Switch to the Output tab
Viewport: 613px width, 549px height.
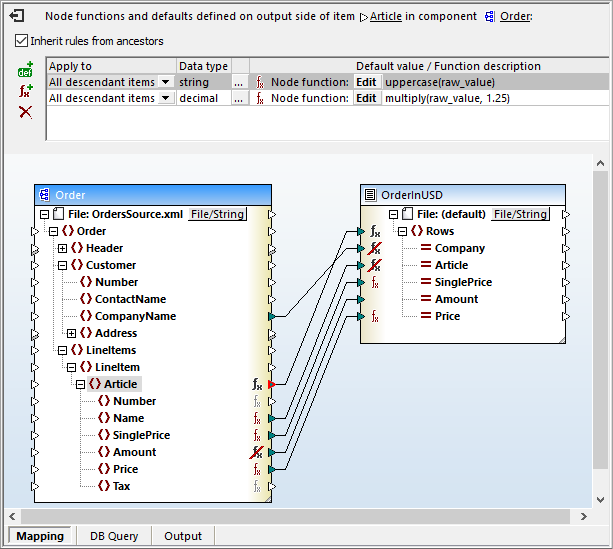coord(183,536)
